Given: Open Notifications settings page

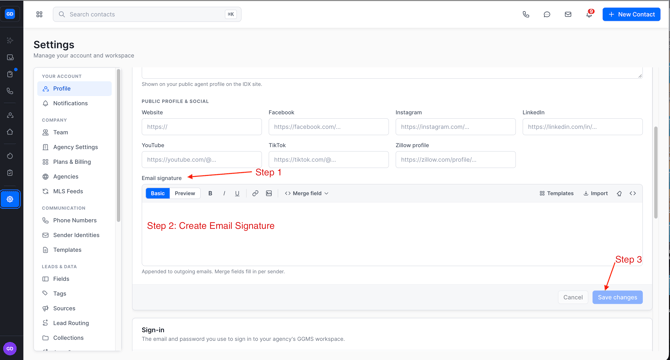Looking at the screenshot, I should pyautogui.click(x=74, y=103).
